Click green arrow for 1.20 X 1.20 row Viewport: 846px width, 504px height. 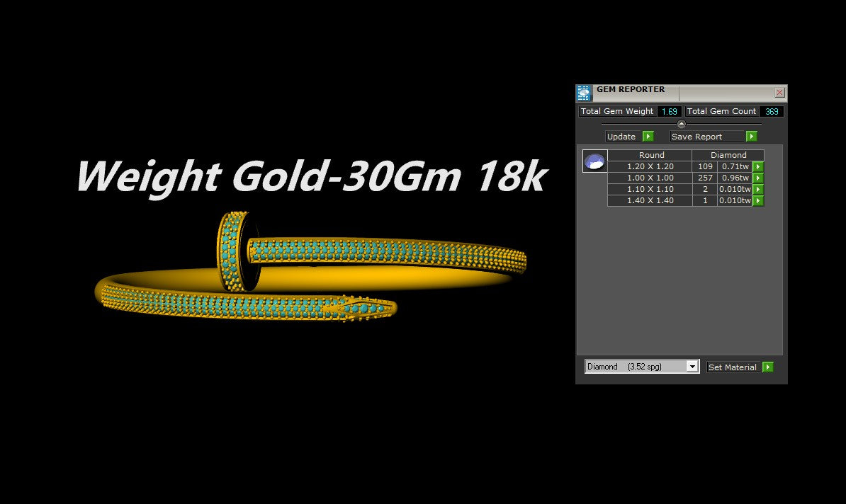point(758,167)
